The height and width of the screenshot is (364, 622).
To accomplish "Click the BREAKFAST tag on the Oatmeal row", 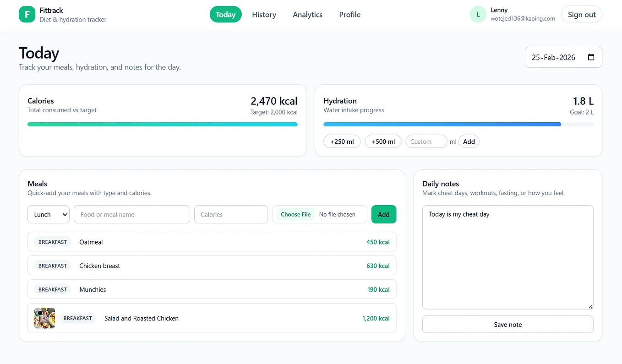I will tap(53, 242).
